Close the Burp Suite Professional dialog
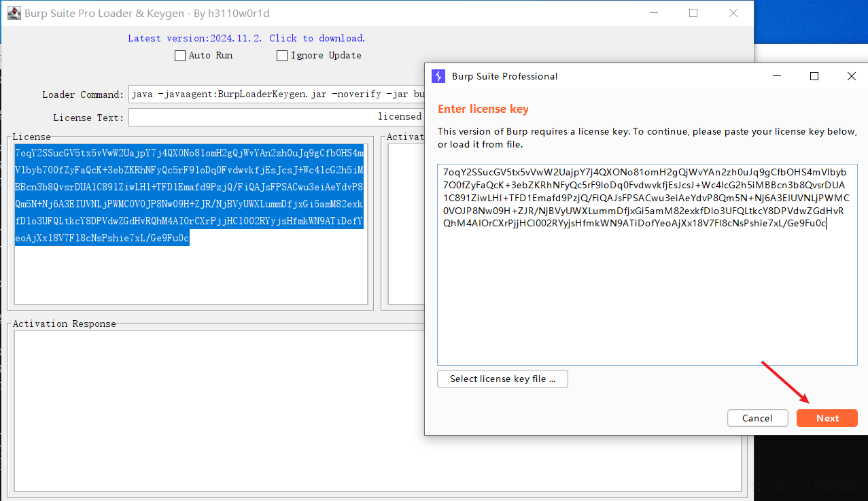Screen dimensions: 868x501 851,76
